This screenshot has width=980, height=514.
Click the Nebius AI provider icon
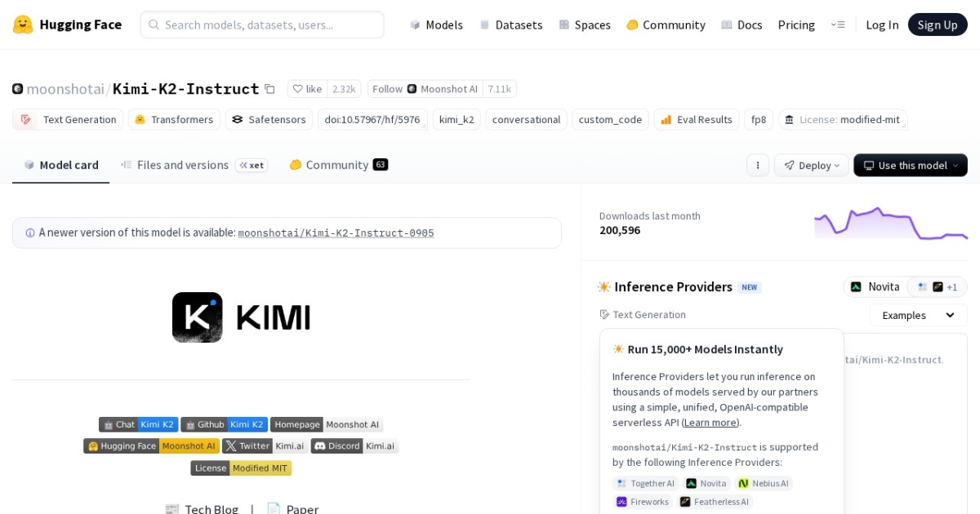tap(743, 482)
